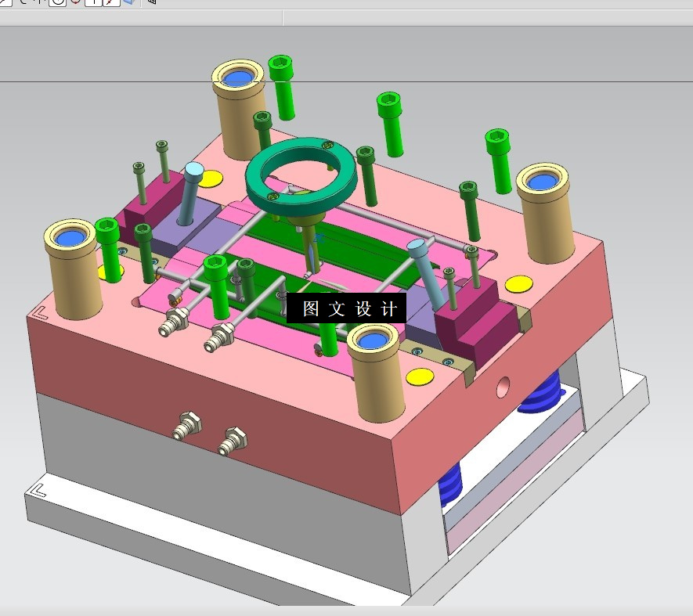
Task: Select the right light-blue angle pin
Action: click(x=426, y=274)
